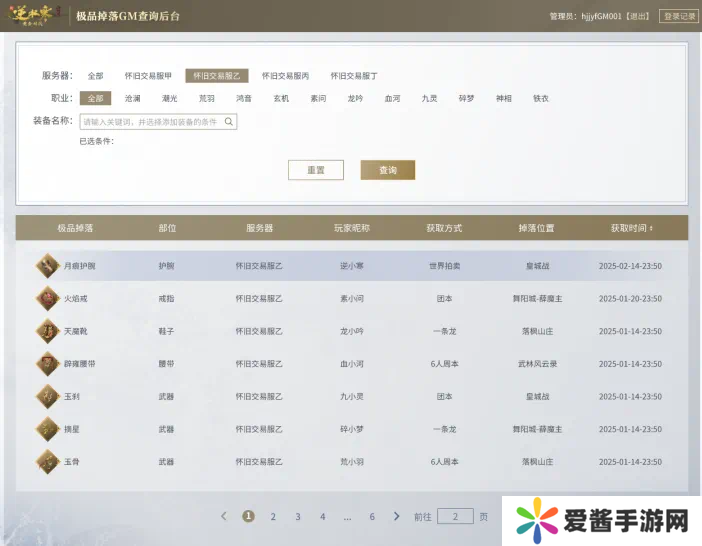The height and width of the screenshot is (546, 702).
Task: Click the 月痕护腕 equipment icon
Action: tap(47, 266)
